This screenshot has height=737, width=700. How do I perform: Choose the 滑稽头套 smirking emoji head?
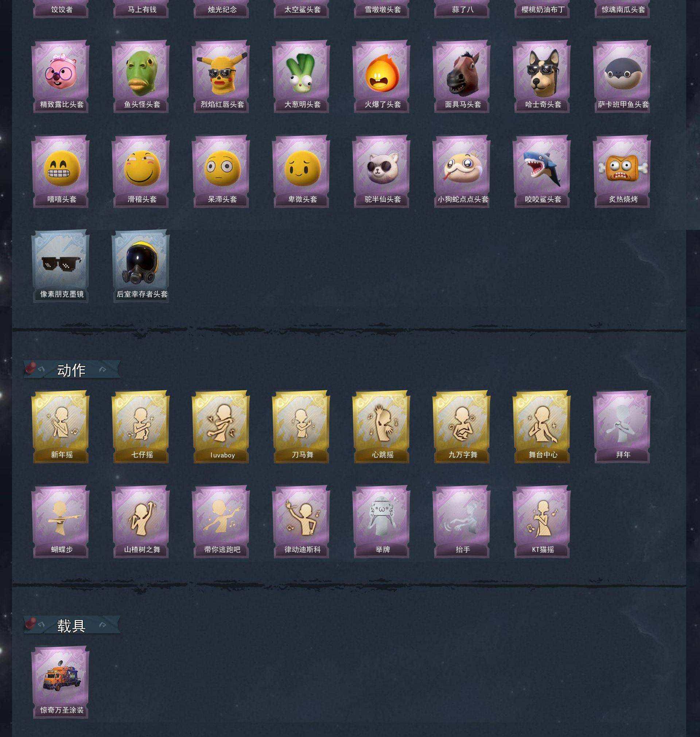(x=141, y=171)
